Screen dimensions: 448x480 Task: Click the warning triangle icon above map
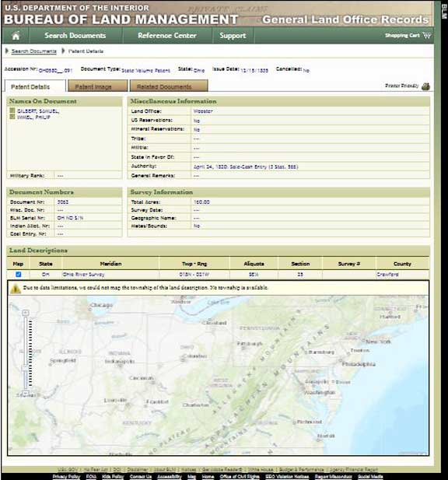click(16, 289)
